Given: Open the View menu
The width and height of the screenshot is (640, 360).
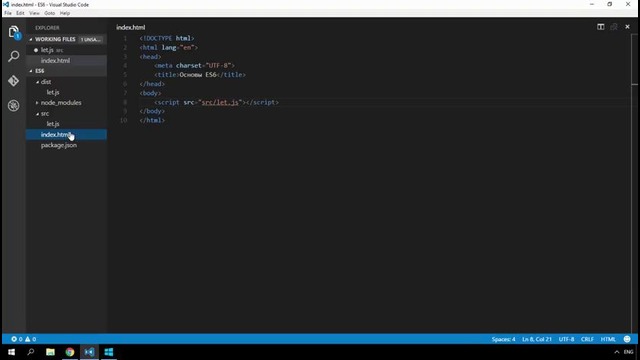Looking at the screenshot, I should (x=34, y=13).
